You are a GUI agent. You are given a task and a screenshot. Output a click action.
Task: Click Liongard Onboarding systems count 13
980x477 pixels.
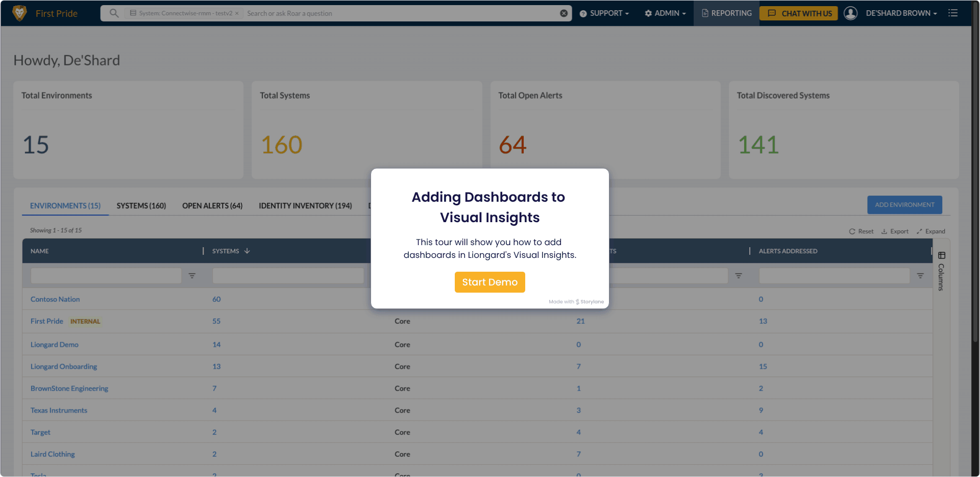[216, 367]
